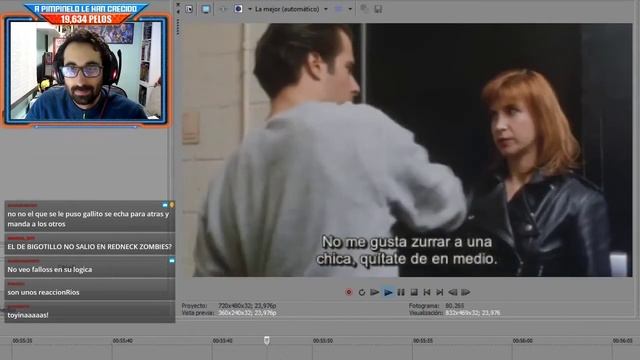Click 'Visualización: 832x469x32' info text
640x360 pixels.
[454, 313]
